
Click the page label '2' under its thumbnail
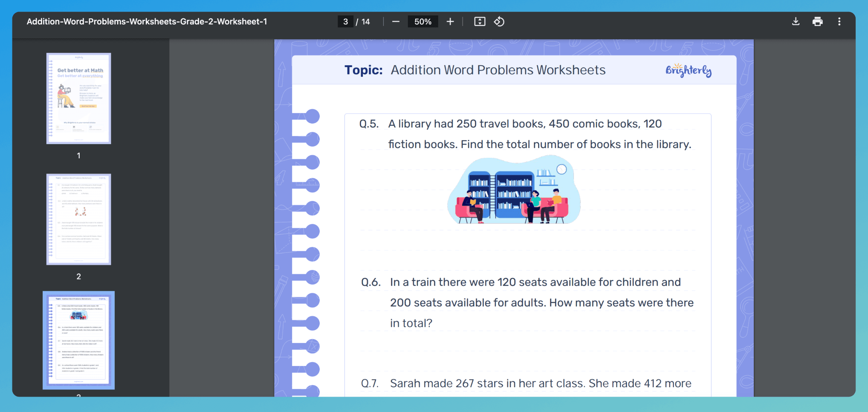click(78, 276)
